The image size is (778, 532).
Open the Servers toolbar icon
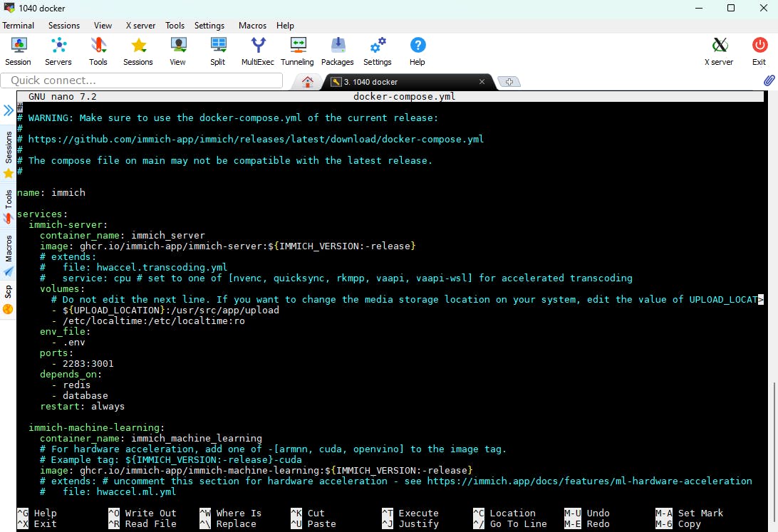pyautogui.click(x=58, y=51)
